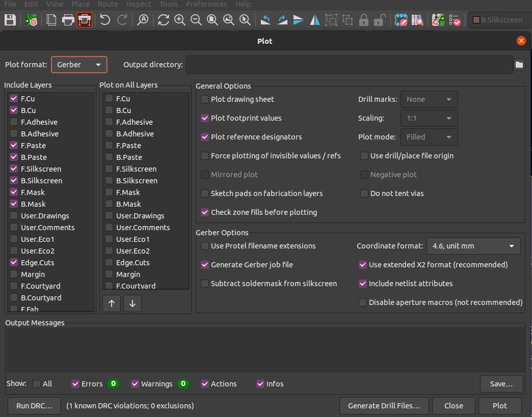
Task: Click the Generate Drill Files button
Action: coord(384,406)
